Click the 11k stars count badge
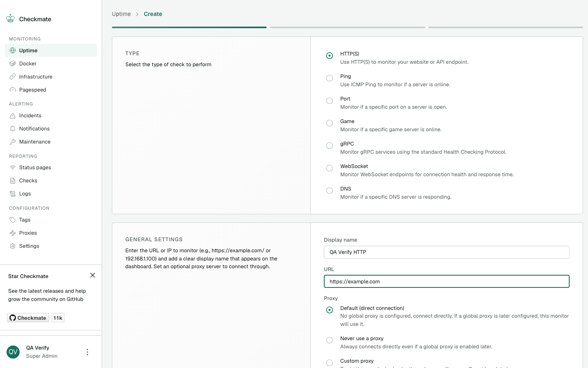The height and width of the screenshot is (368, 588). click(x=58, y=318)
